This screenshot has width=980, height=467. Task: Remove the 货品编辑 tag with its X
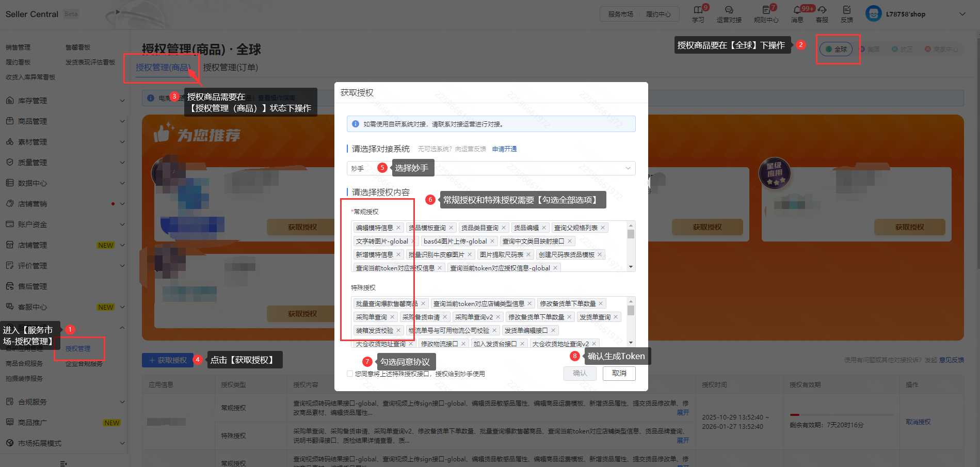pos(544,228)
